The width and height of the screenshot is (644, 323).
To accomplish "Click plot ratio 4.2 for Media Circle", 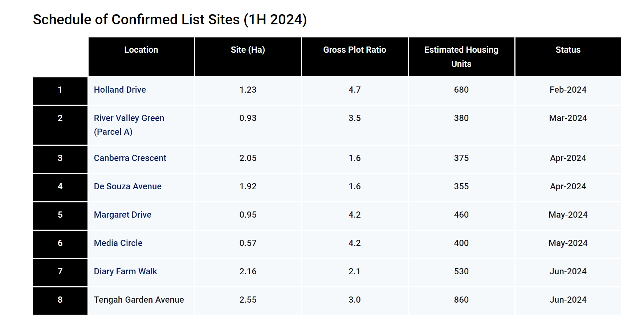I will [355, 243].
